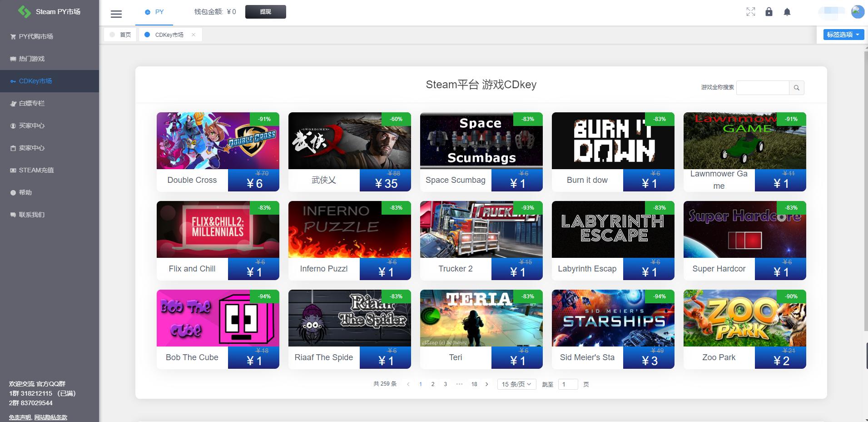Screen dimensions: 868x422
Task: Toggle the sidebar with the hamburger menu
Action: tap(116, 14)
